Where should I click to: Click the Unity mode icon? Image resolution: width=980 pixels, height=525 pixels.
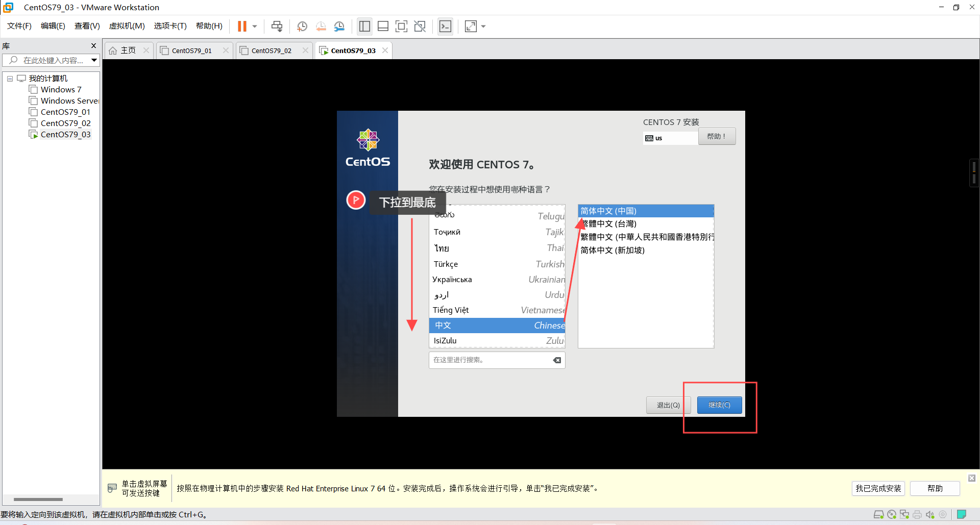pyautogui.click(x=420, y=27)
